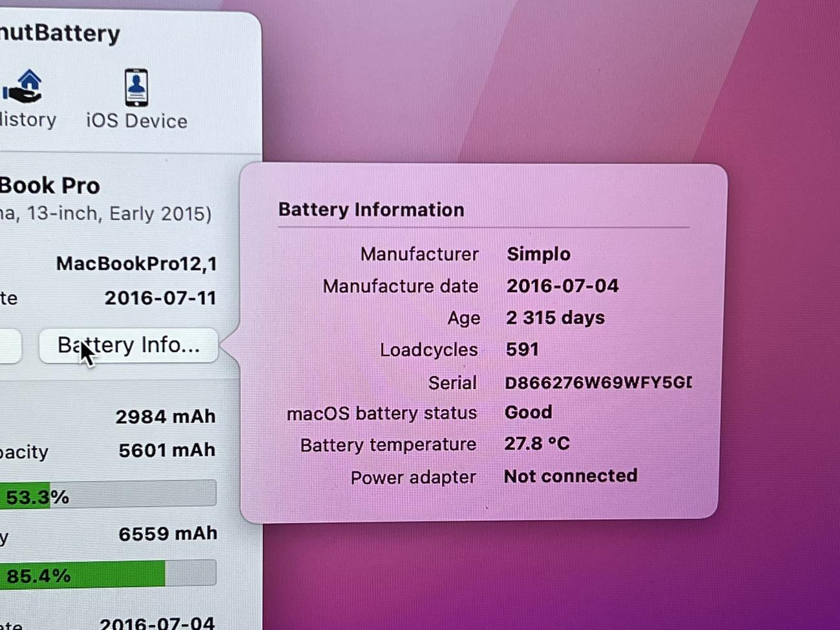The image size is (840, 630).
Task: Click the 53.3% charge progress bar
Action: (108, 494)
